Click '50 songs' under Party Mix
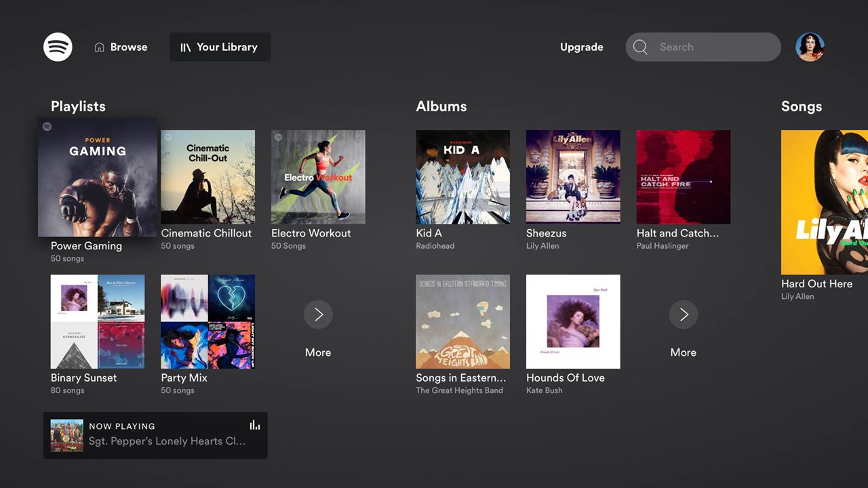The width and height of the screenshot is (868, 488). [178, 390]
